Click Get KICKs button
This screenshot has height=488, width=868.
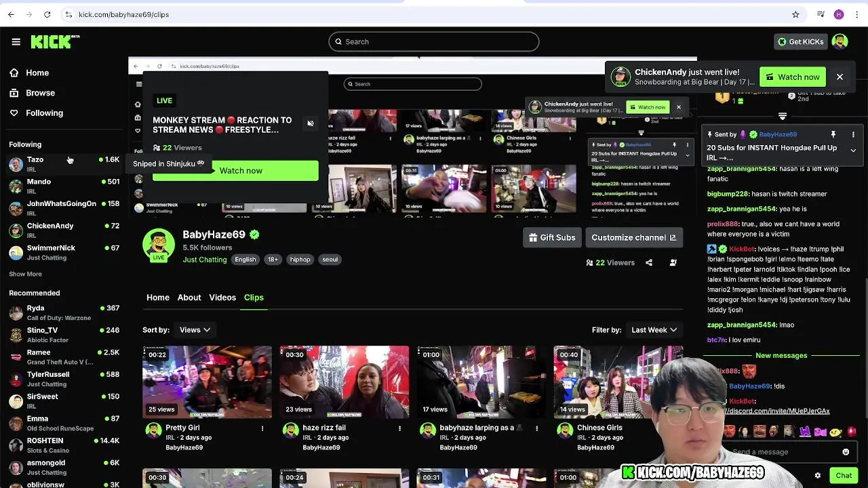800,41
